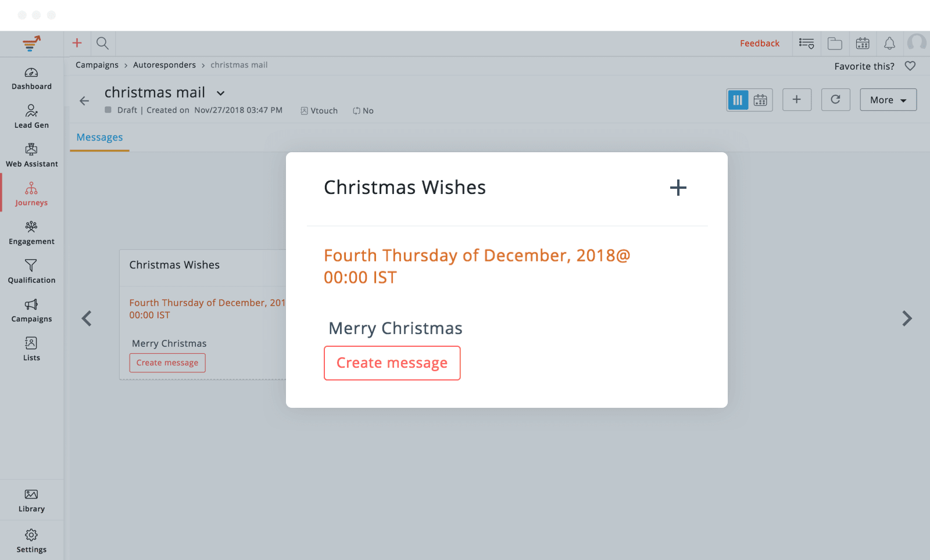Click Create message in the popup
This screenshot has height=560, width=930.
pos(392,363)
